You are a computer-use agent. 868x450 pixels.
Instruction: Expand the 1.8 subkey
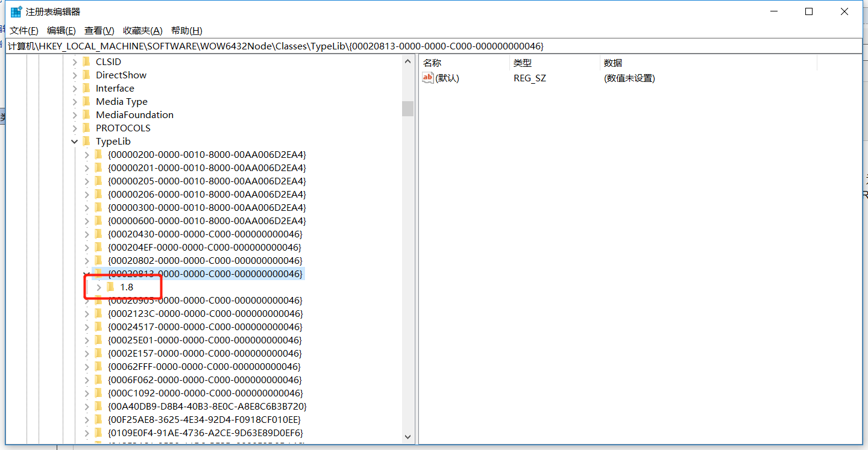pos(99,287)
